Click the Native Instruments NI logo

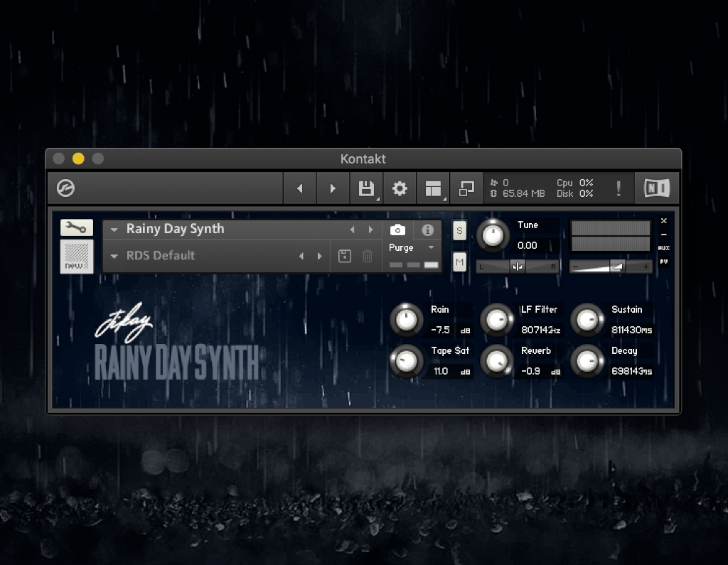[657, 188]
